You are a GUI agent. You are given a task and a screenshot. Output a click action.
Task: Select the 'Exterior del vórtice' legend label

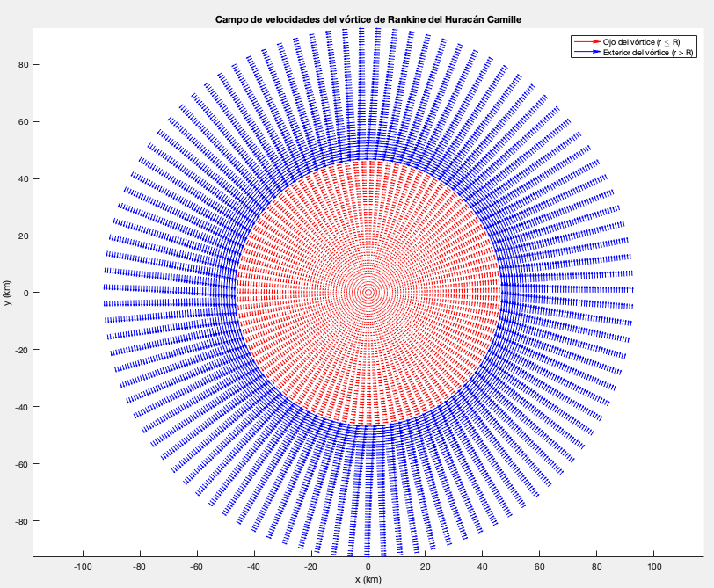point(644,52)
